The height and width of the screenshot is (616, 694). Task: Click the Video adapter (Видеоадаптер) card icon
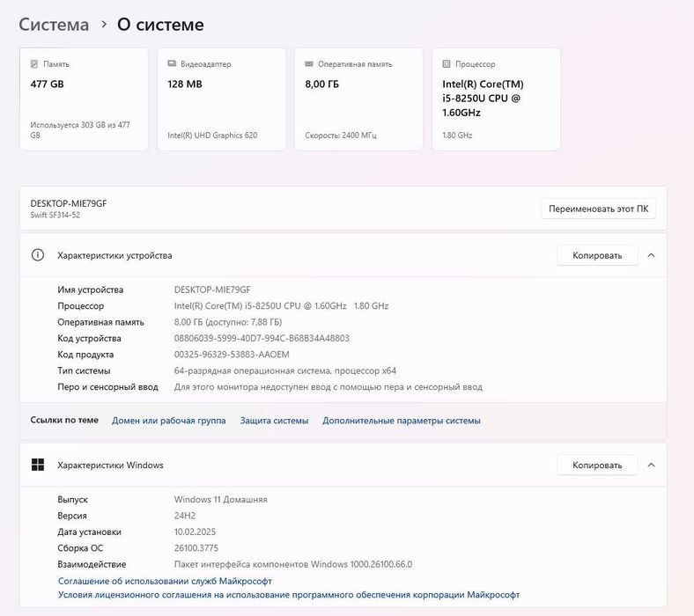tap(172, 64)
